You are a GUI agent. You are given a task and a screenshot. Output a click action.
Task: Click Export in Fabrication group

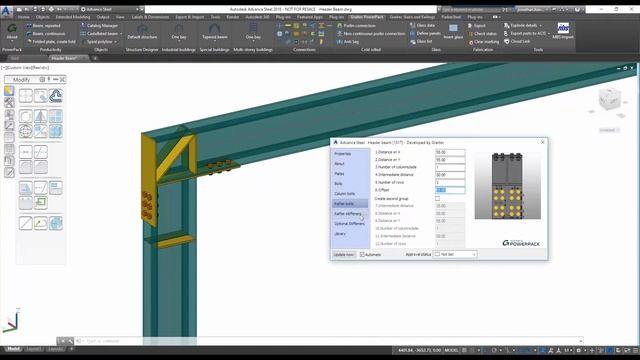[476, 25]
